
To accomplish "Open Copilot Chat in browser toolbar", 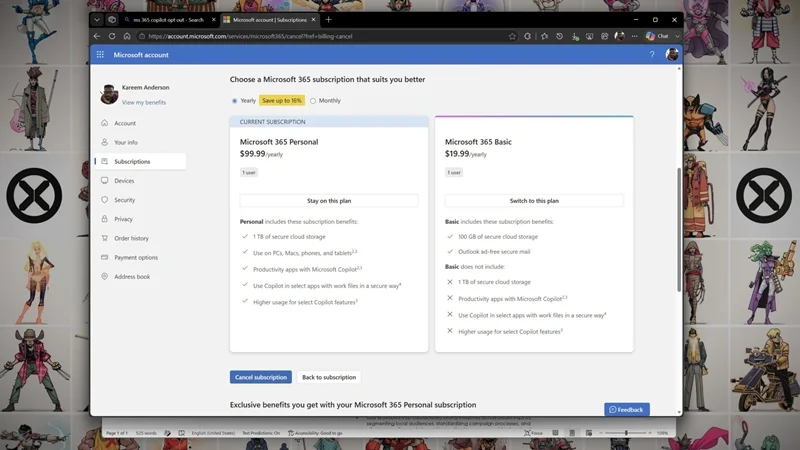I will click(x=657, y=36).
